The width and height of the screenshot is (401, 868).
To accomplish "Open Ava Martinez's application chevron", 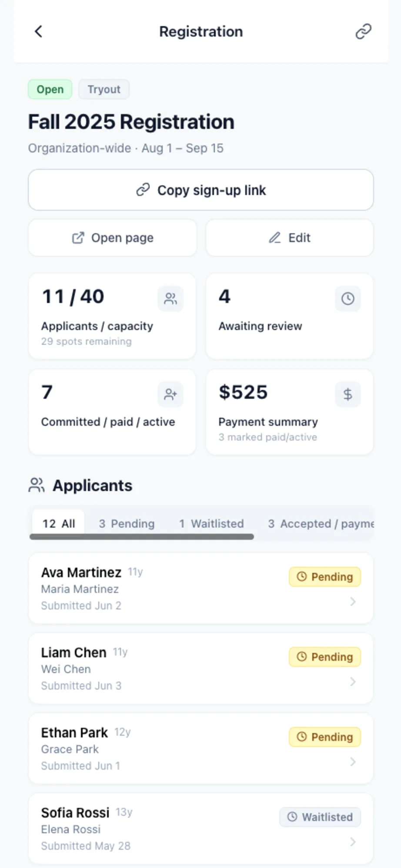I will point(353,602).
